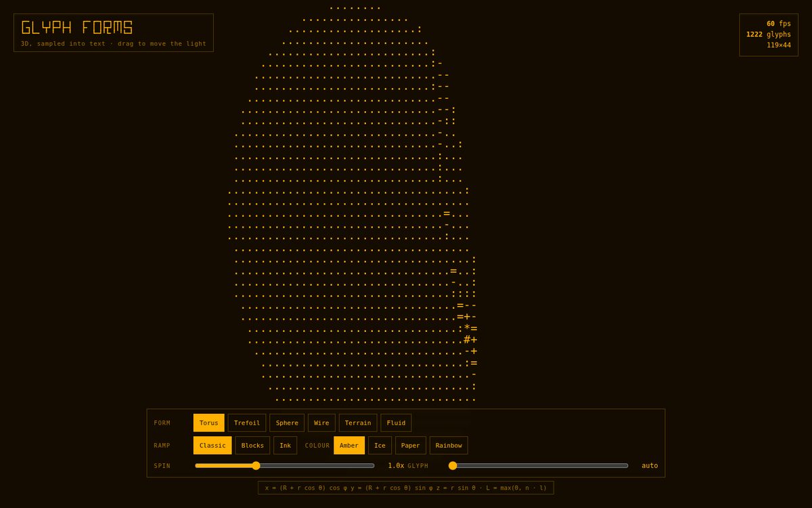
Task: Click the '119×44' grid size text
Action: point(779,45)
